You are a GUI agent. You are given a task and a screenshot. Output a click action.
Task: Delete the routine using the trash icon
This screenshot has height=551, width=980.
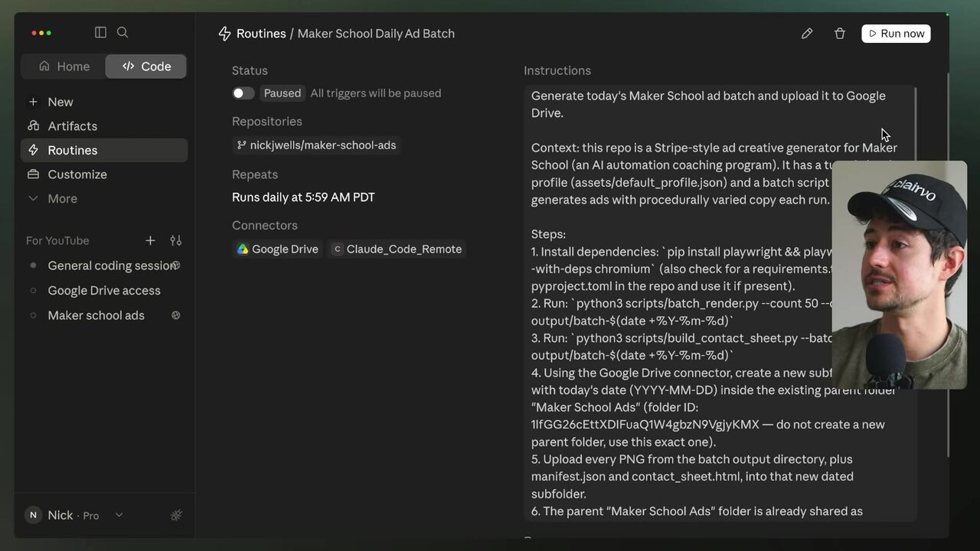[840, 34]
